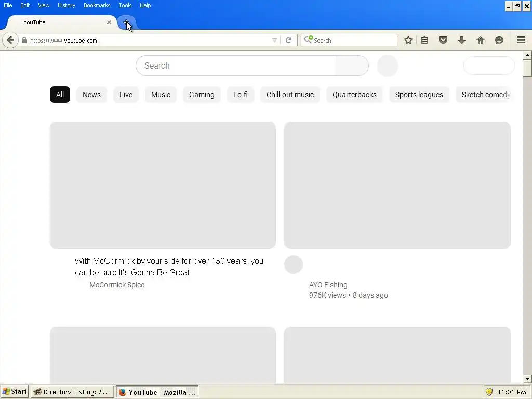Click the address bar URL field
This screenshot has width=532, height=399.
tap(149, 41)
